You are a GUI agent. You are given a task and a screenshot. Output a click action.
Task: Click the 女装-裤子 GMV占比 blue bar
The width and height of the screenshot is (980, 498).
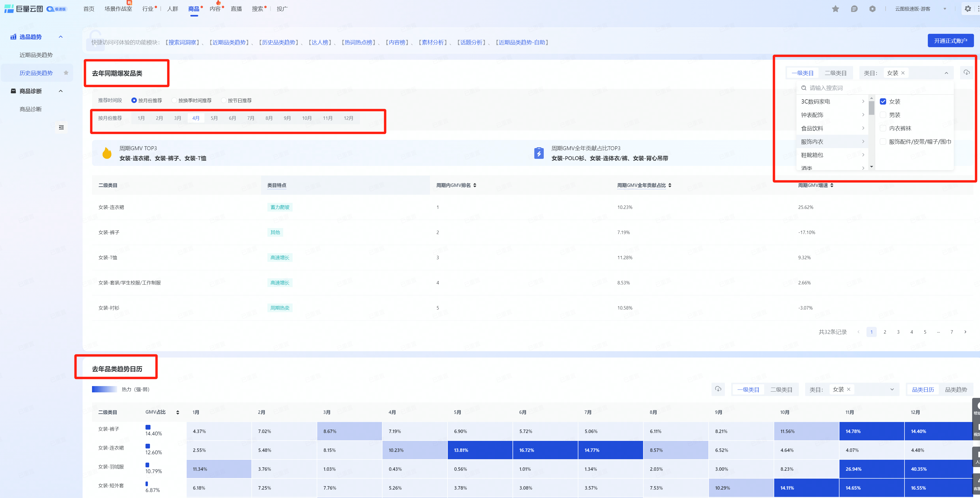pyautogui.click(x=148, y=427)
